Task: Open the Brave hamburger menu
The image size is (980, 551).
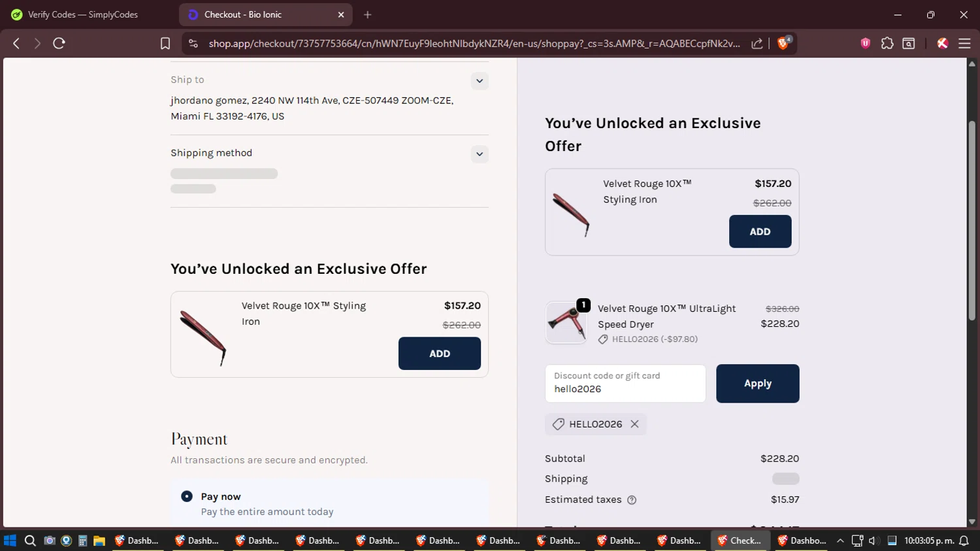Action: [x=964, y=43]
